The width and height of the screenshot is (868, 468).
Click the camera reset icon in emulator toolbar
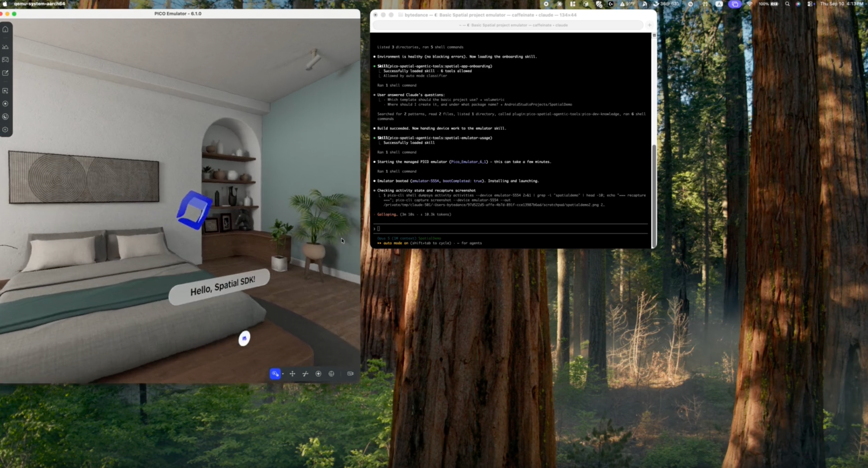(x=351, y=374)
